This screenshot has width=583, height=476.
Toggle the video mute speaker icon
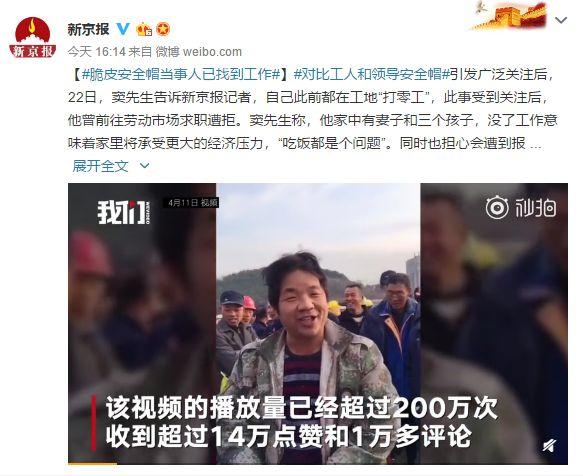pyautogui.click(x=549, y=445)
